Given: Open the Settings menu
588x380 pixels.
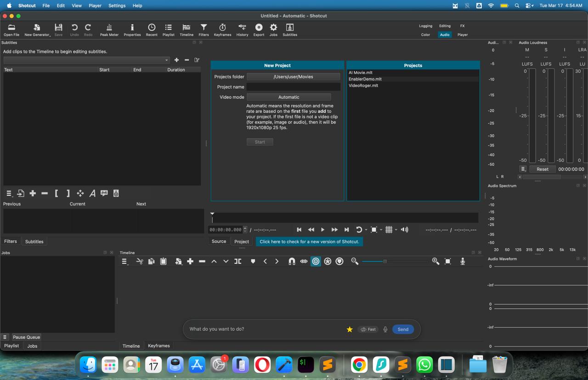Looking at the screenshot, I should [x=117, y=6].
